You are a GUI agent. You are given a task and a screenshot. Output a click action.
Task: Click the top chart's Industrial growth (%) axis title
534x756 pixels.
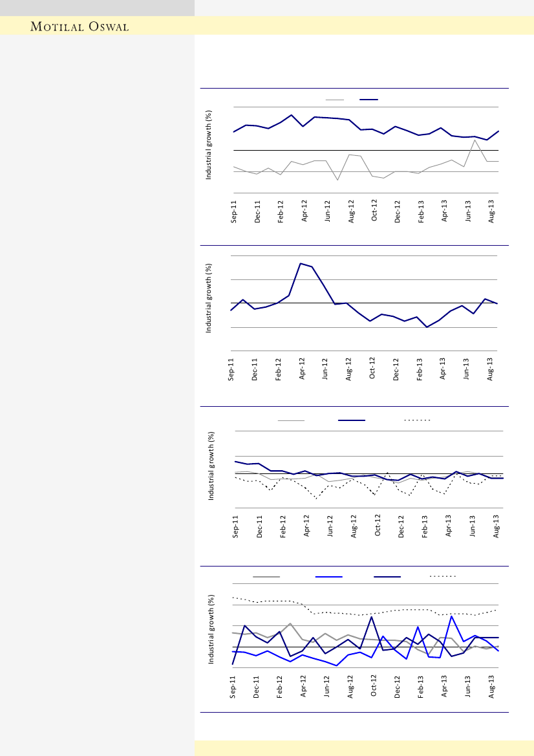pyautogui.click(x=209, y=146)
